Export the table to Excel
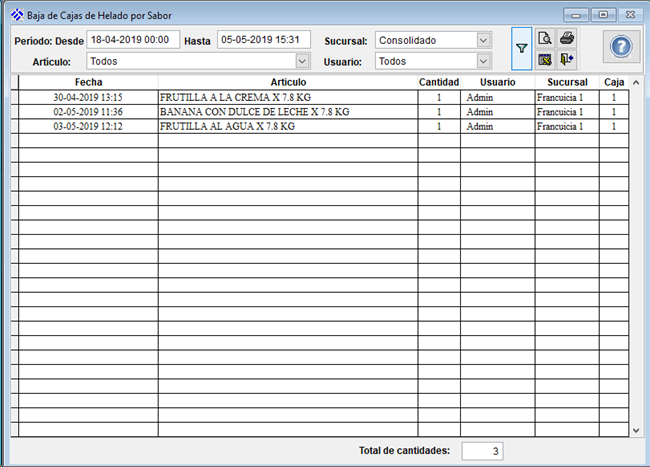 click(545, 60)
